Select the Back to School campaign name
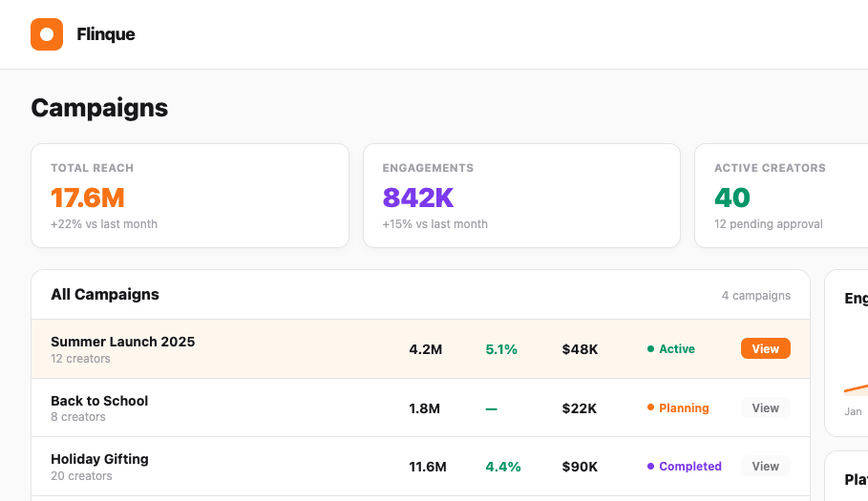This screenshot has height=501, width=868. pyautogui.click(x=99, y=401)
